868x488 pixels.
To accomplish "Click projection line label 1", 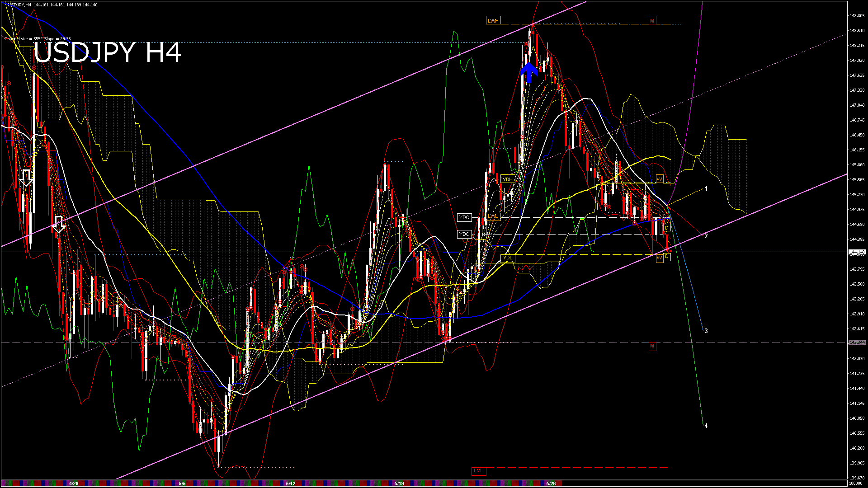I will click(706, 189).
